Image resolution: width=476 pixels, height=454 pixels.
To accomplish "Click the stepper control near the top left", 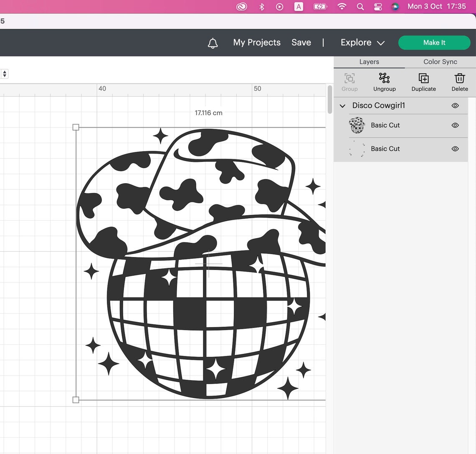I will point(5,73).
